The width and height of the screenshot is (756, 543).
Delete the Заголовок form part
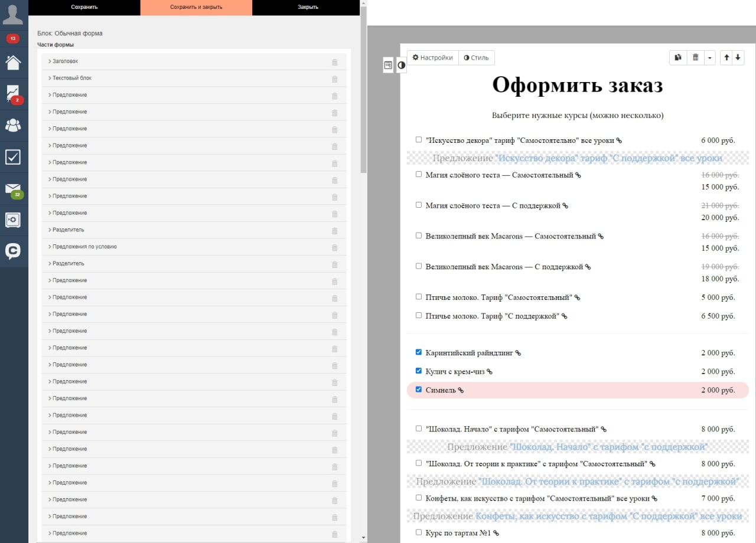click(x=335, y=62)
